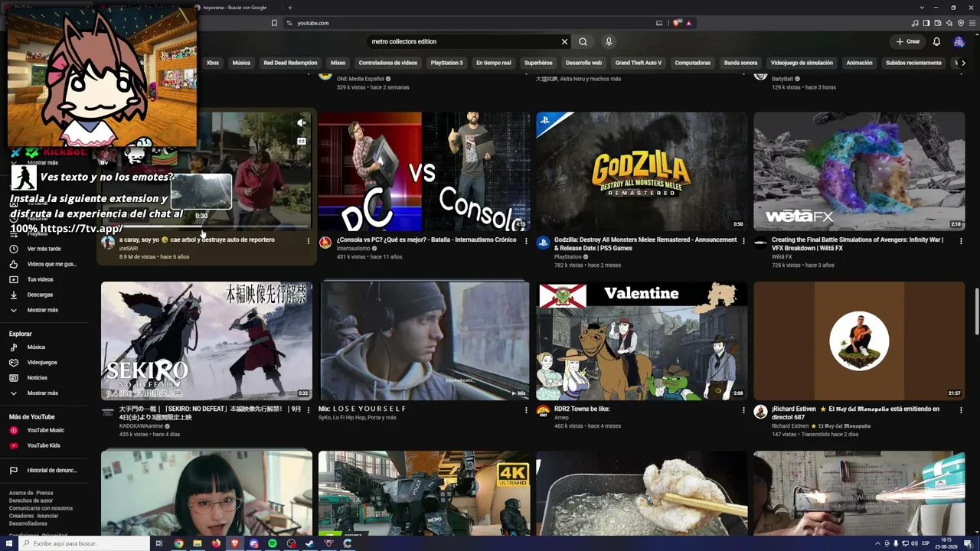
Task: Select the Subidos recientemente chip
Action: (x=913, y=63)
